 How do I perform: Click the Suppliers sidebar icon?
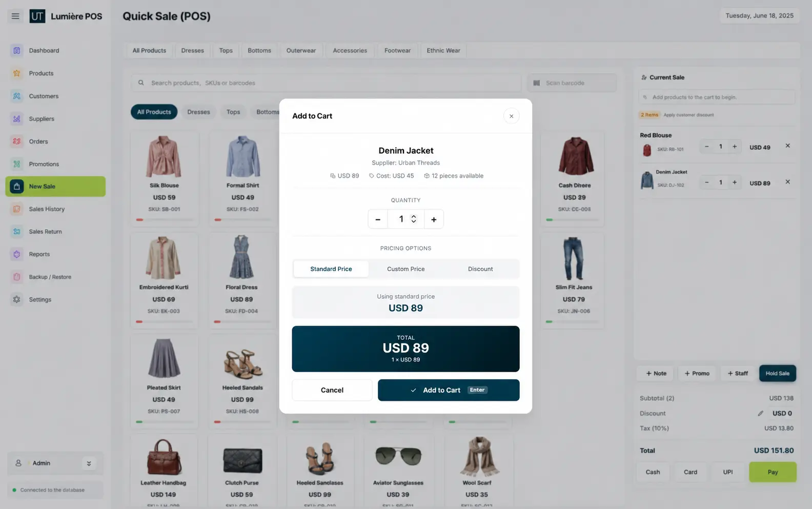tap(17, 118)
